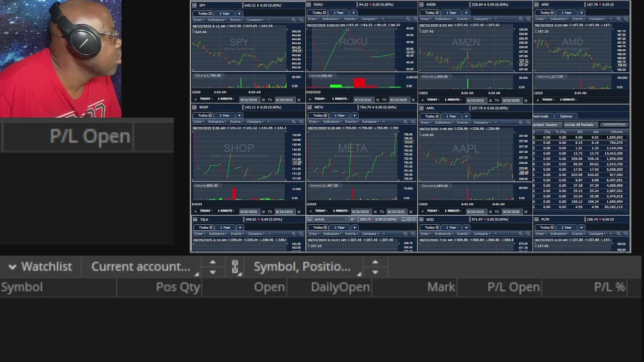Switch to the 1 Year tab on SPY
The height and width of the screenshot is (362, 644).
coord(224,13)
